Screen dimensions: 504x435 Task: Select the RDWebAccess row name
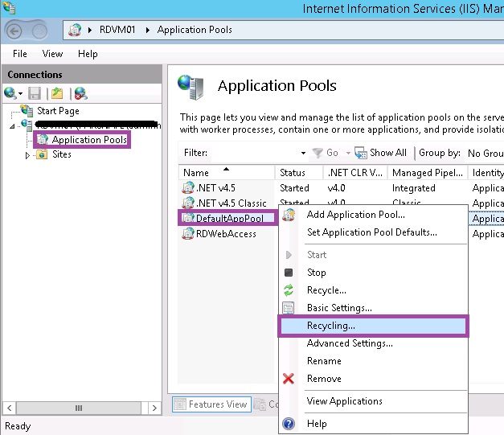pyautogui.click(x=226, y=234)
